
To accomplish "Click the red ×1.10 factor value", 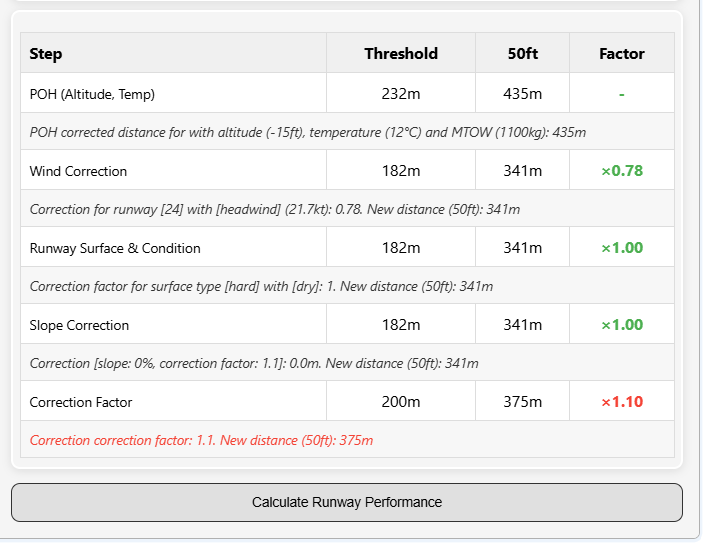I will [621, 402].
